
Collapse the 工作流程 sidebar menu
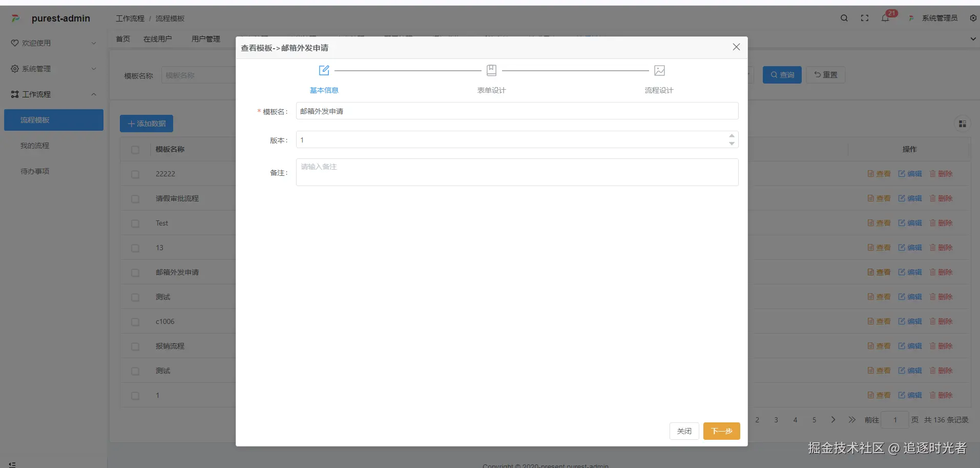tap(54, 94)
